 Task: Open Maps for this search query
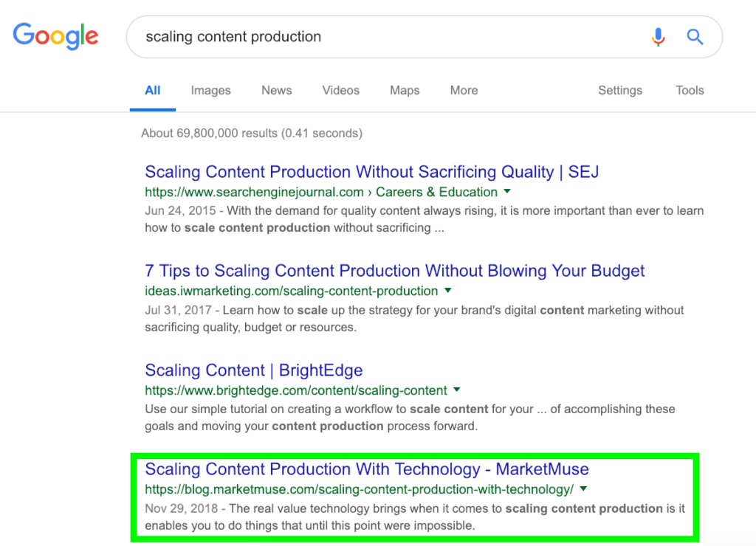point(404,90)
